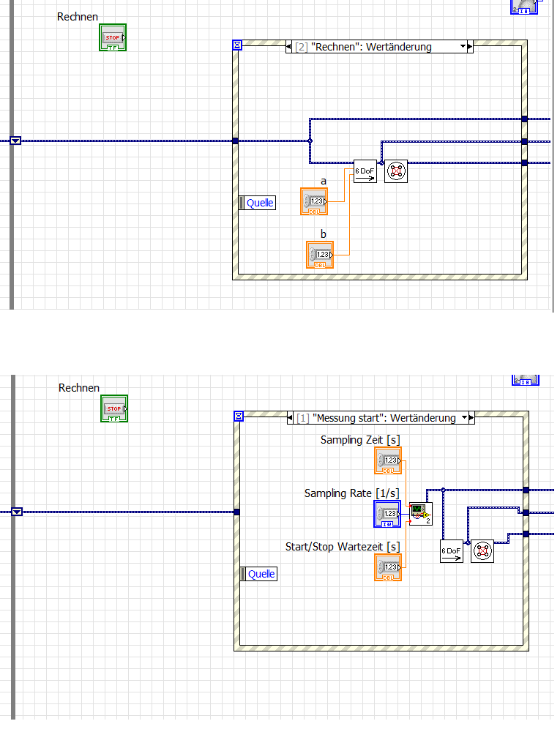
Task: Click the lower Quelle event data node
Action: pos(258,574)
